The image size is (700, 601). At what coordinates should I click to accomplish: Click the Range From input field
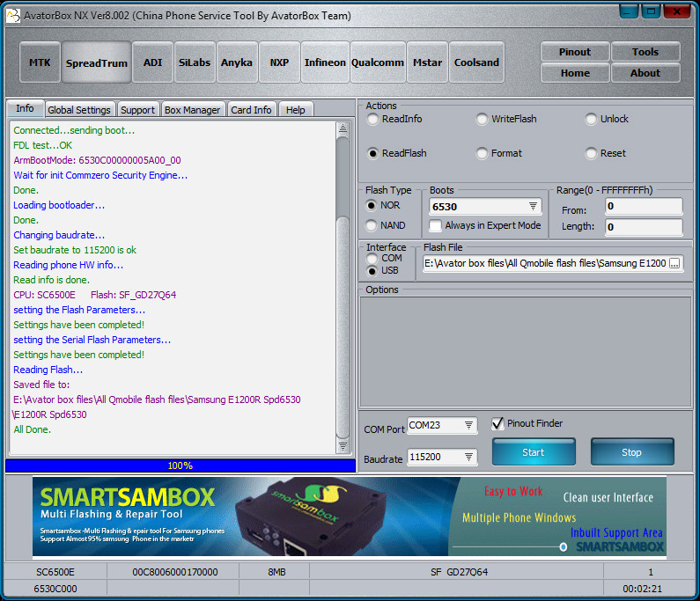pos(643,207)
